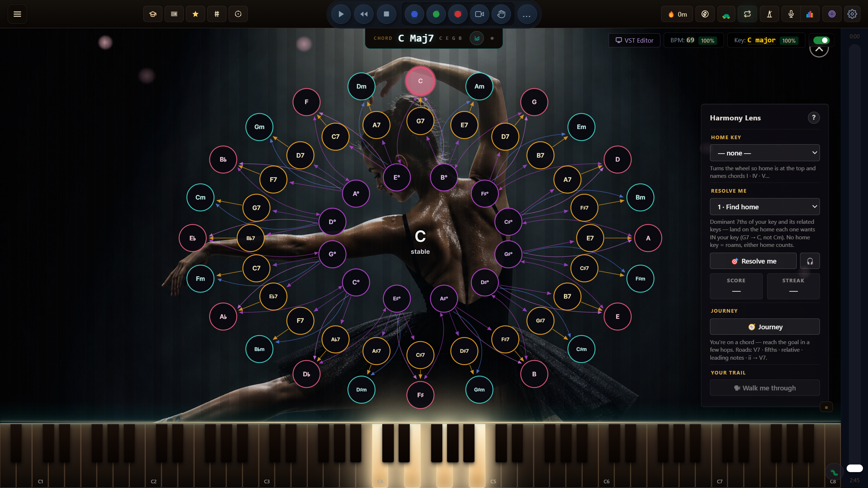The height and width of the screenshot is (488, 868).
Task: Open the Find home resolve dropdown
Action: 765,206
